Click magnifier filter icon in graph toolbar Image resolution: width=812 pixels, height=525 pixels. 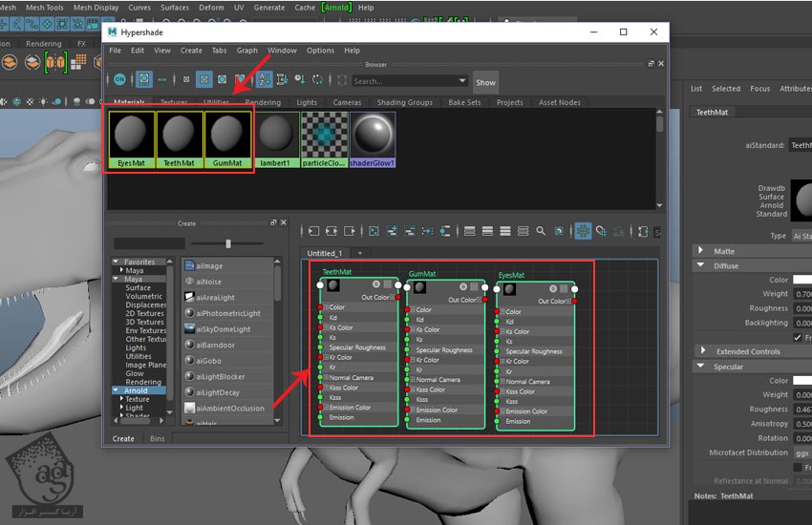point(541,231)
